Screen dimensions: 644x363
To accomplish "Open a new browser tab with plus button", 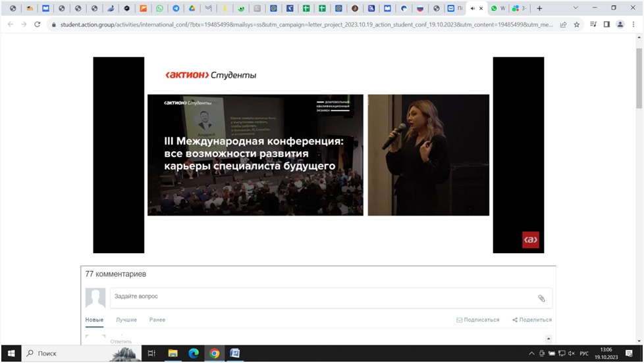I will tap(539, 9).
